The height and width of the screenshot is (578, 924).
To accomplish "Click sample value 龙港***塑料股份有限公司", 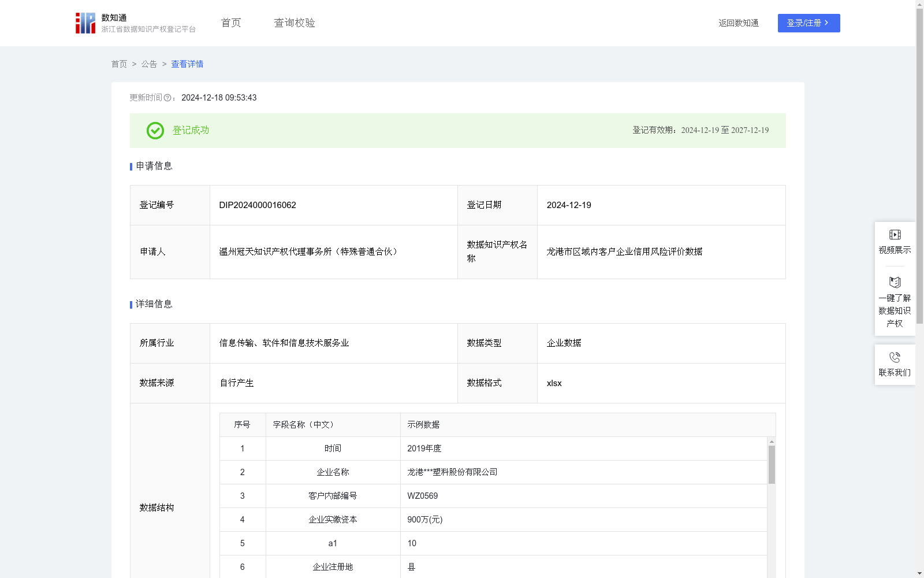I will [x=452, y=472].
